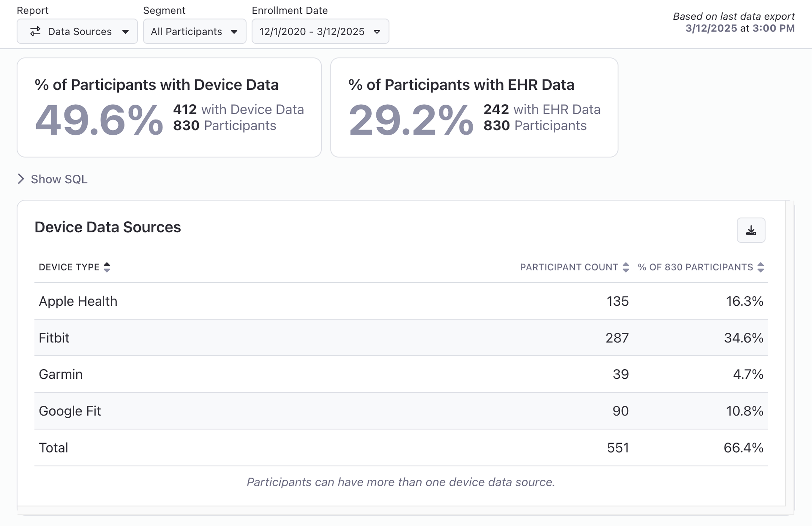
Task: Expand the Show SQL section
Action: [x=59, y=179]
